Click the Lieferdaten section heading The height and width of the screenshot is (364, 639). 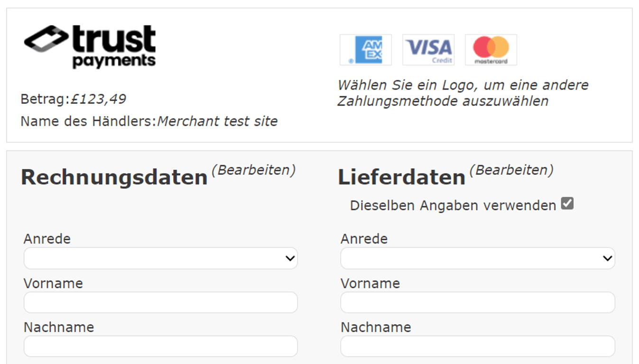tap(401, 178)
